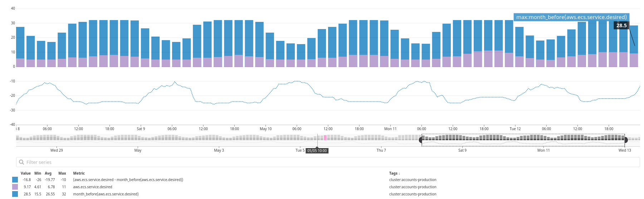Click the cluster:accounts-production tag in first row
Viewport: 644px width, 199px height.
(x=413, y=180)
